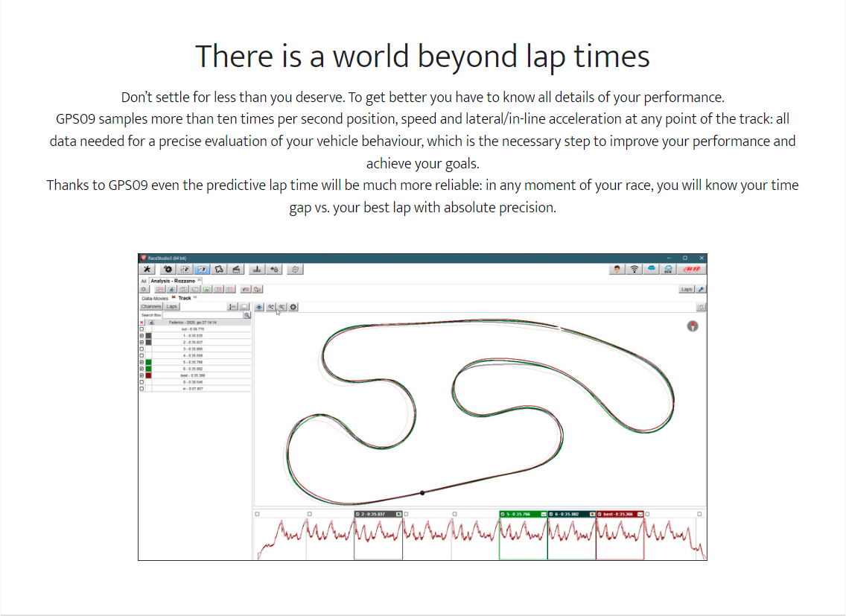
Task: Click the zoom out magnifier above the track
Action: click(282, 307)
